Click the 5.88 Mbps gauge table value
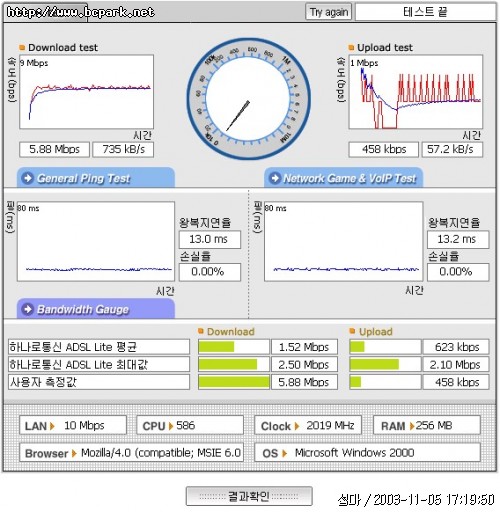 click(x=304, y=382)
